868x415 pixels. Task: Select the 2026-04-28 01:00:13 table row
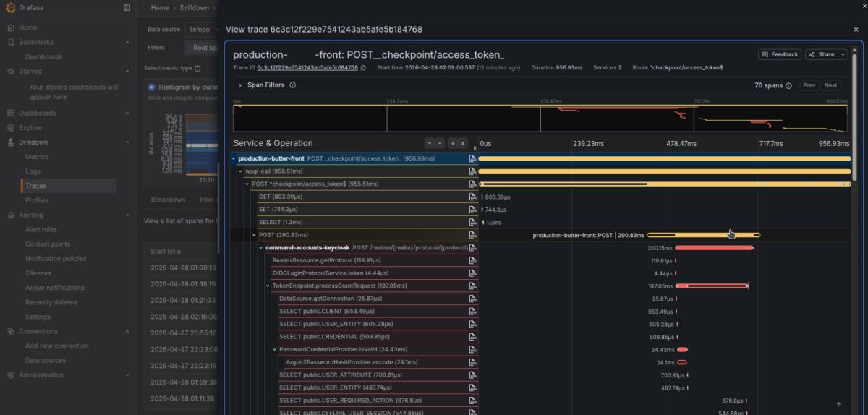[183, 268]
